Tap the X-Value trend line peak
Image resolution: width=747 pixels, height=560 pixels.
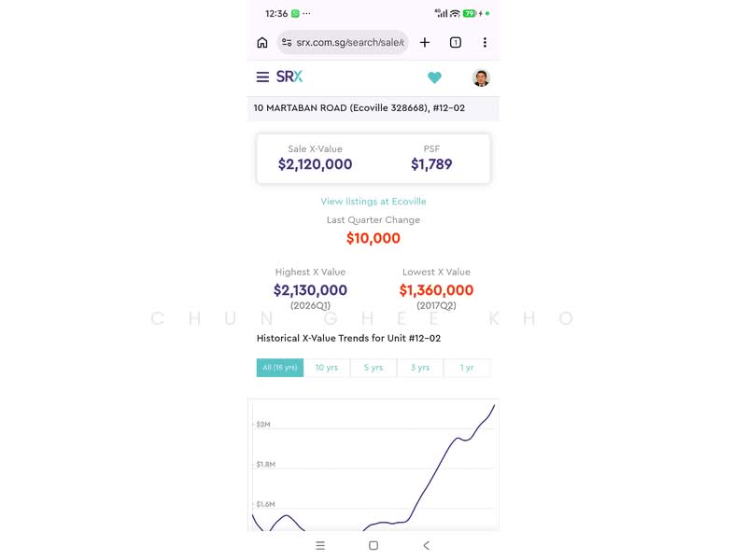[494, 405]
